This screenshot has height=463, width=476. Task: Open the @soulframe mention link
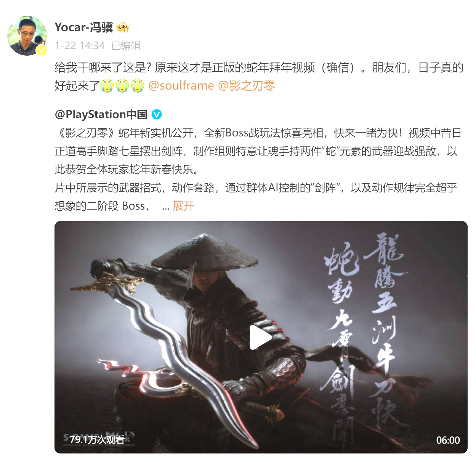[181, 86]
